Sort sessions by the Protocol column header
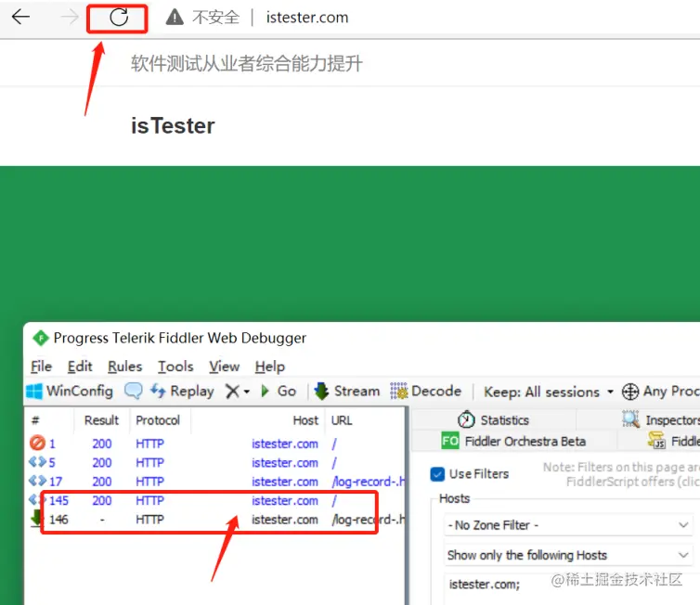 tap(158, 420)
